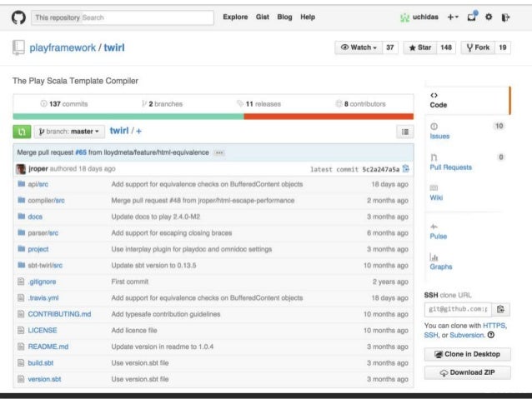Open the Blog link in header
This screenshot has height=399, width=532.
pyautogui.click(x=284, y=17)
